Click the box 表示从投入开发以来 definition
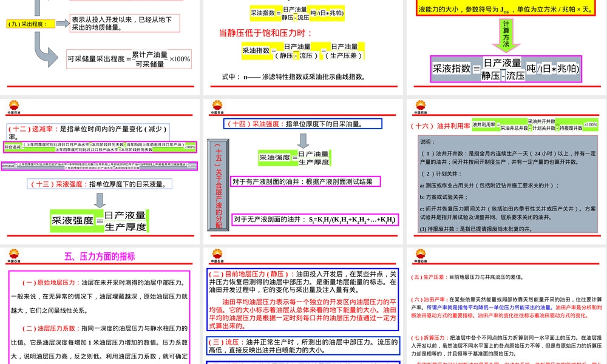This screenshot has width=607, height=364. point(124,23)
